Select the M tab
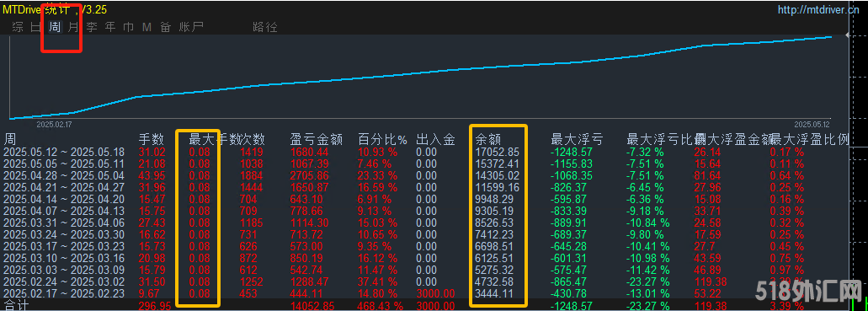The height and width of the screenshot is (311, 868). [x=146, y=27]
